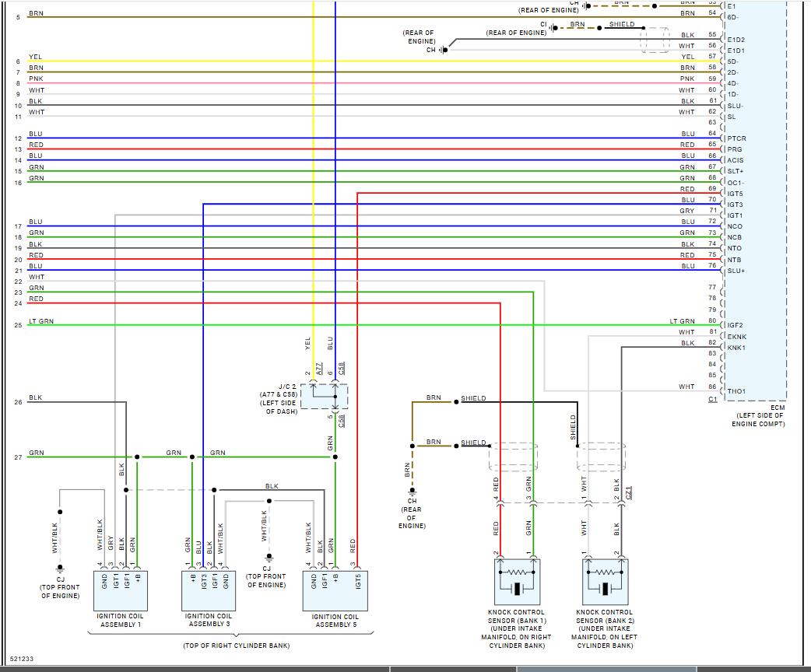
Task: Click the diagram number 521233
Action: 21,659
